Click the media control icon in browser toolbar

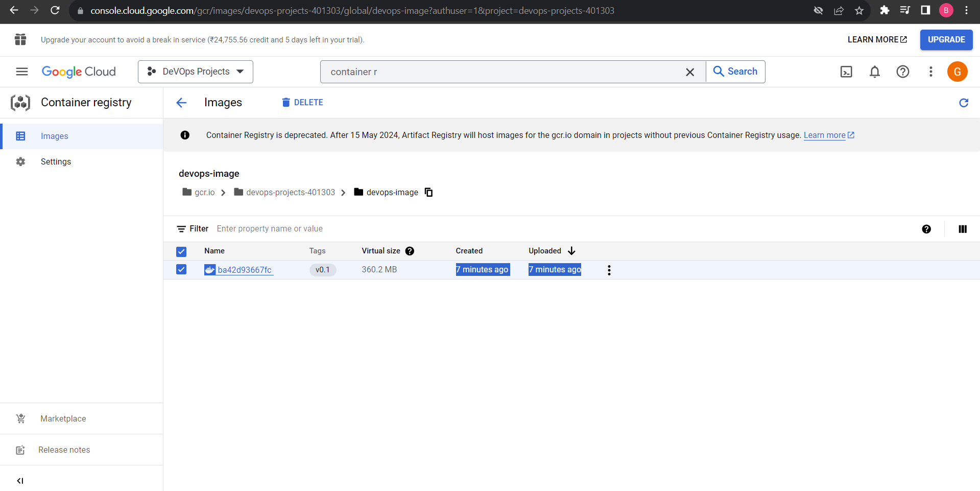(x=905, y=10)
